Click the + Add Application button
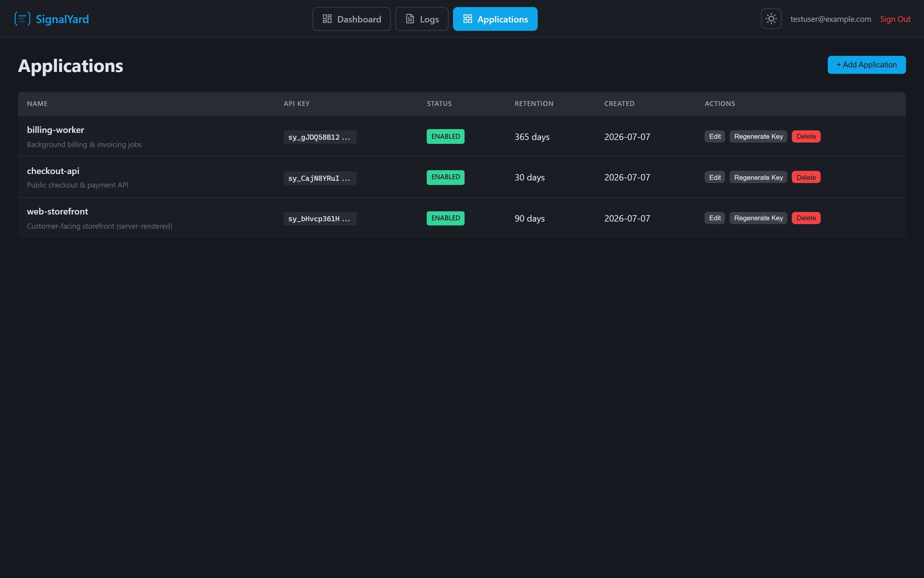 tap(866, 65)
